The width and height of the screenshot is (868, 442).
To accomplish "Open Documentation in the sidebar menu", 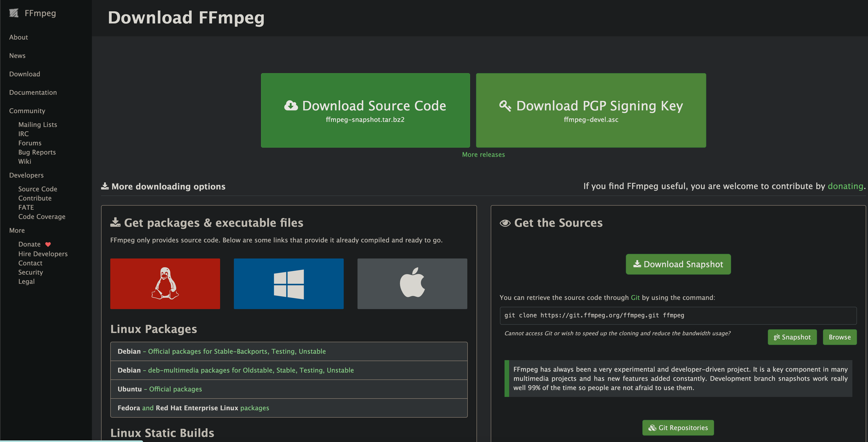I will click(x=33, y=92).
